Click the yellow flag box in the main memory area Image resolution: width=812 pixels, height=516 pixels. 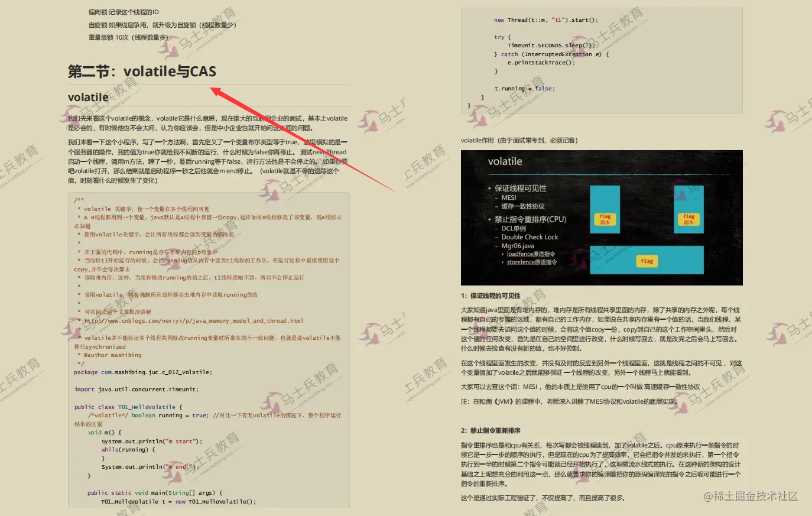coord(647,261)
